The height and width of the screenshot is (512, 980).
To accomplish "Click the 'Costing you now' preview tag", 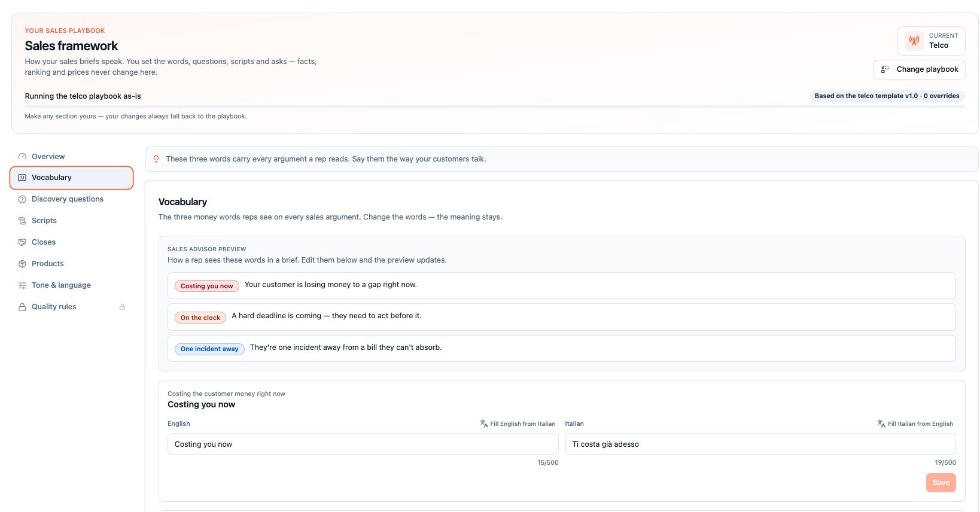I will tap(206, 286).
